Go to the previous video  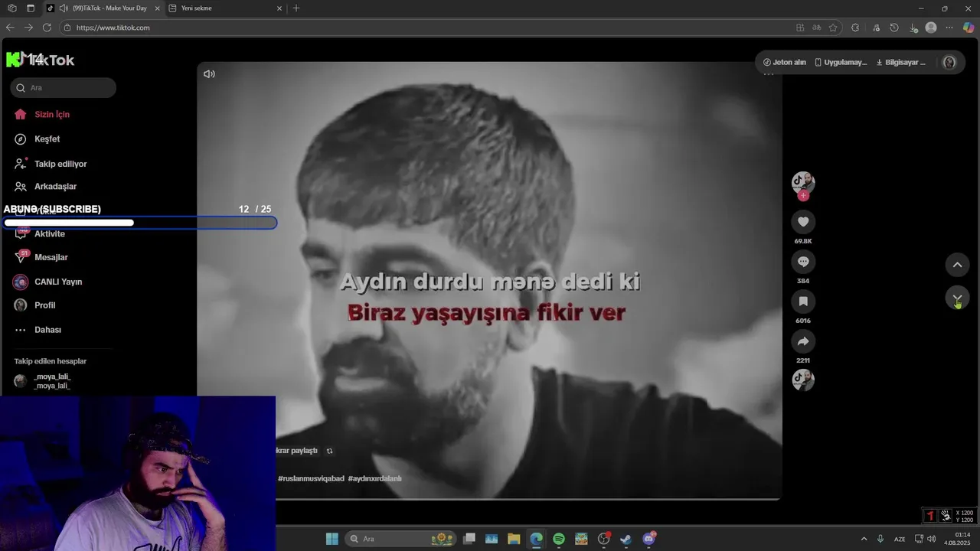point(957,265)
